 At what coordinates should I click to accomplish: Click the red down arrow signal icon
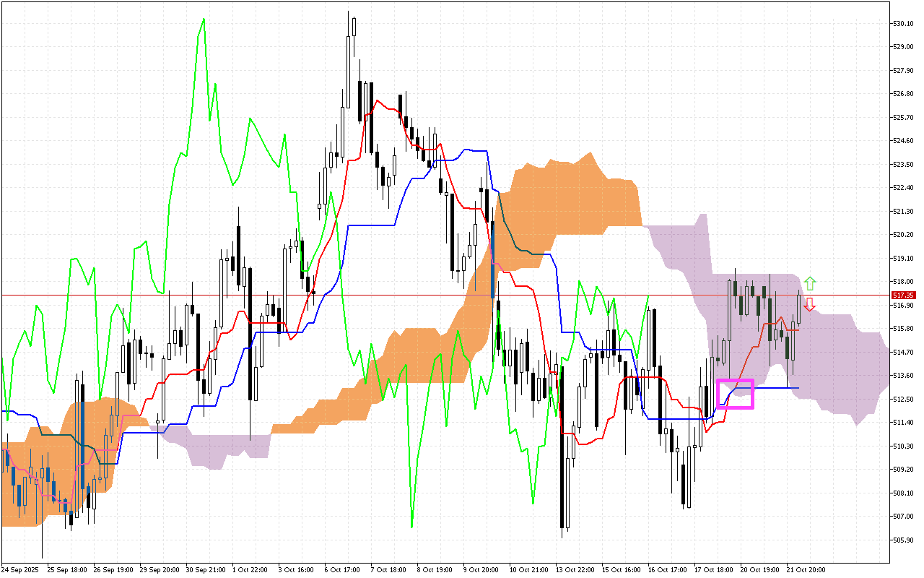810,304
